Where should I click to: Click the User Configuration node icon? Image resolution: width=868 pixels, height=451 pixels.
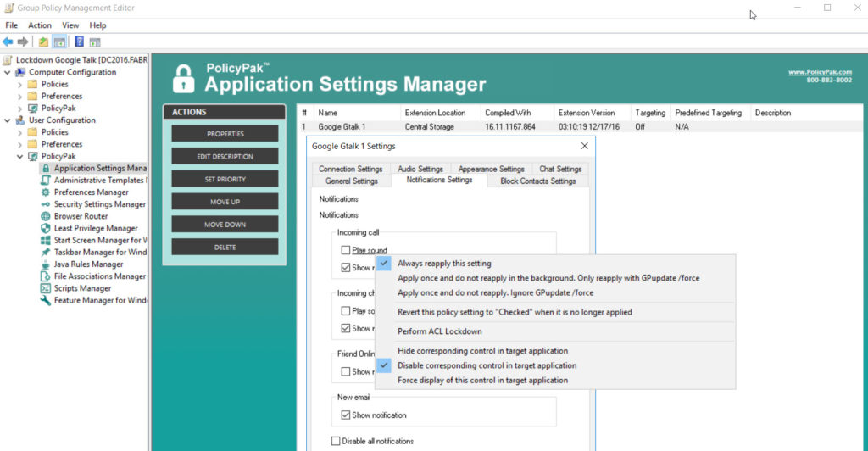pyautogui.click(x=20, y=120)
